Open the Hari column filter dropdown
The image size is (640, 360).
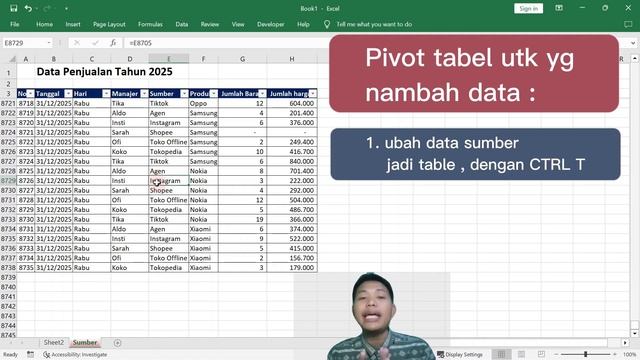[x=106, y=94]
